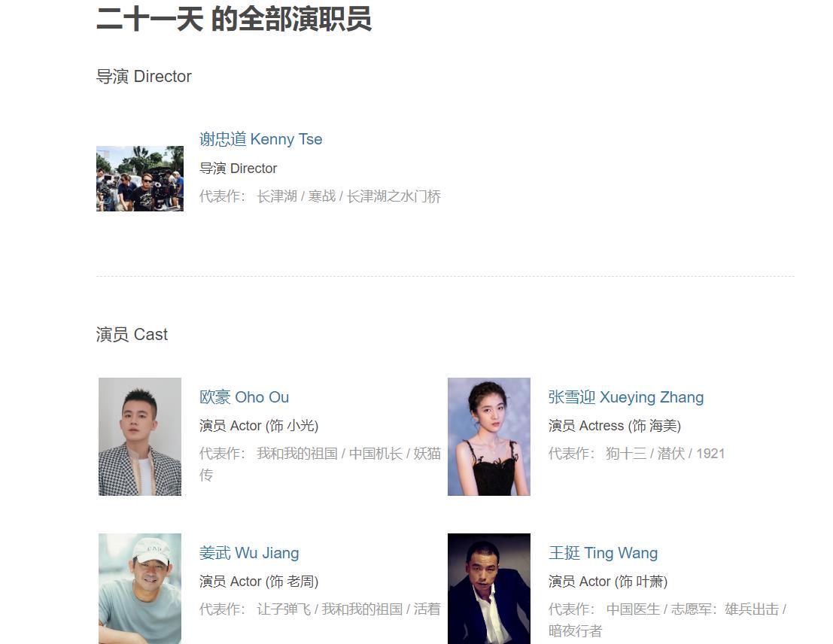Click 中国医生 in Ting Wang's works

(634, 609)
